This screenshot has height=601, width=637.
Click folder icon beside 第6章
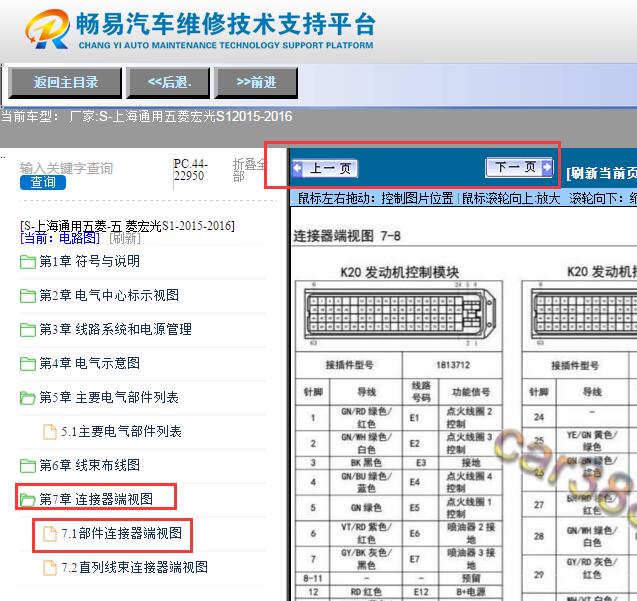tap(28, 466)
